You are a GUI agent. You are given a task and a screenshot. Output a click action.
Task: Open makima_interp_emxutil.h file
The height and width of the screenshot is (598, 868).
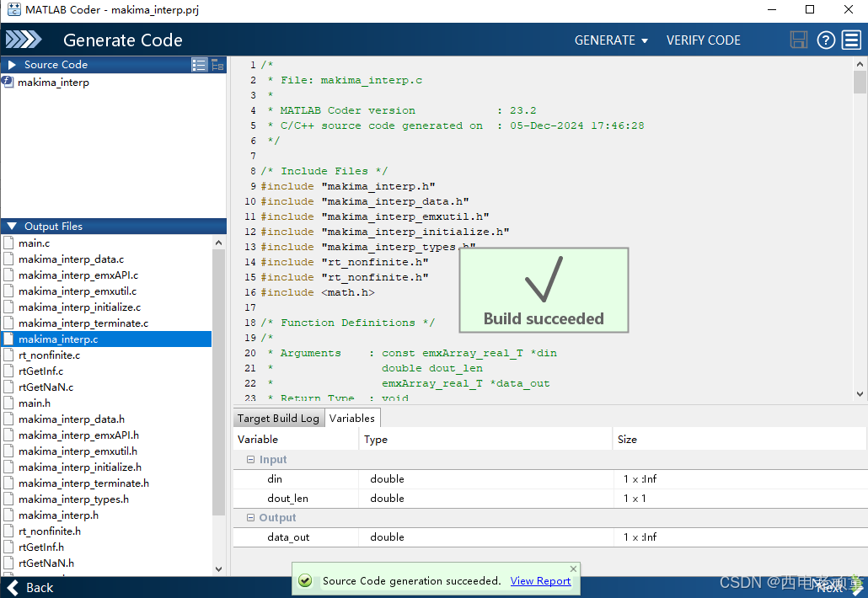pos(78,451)
